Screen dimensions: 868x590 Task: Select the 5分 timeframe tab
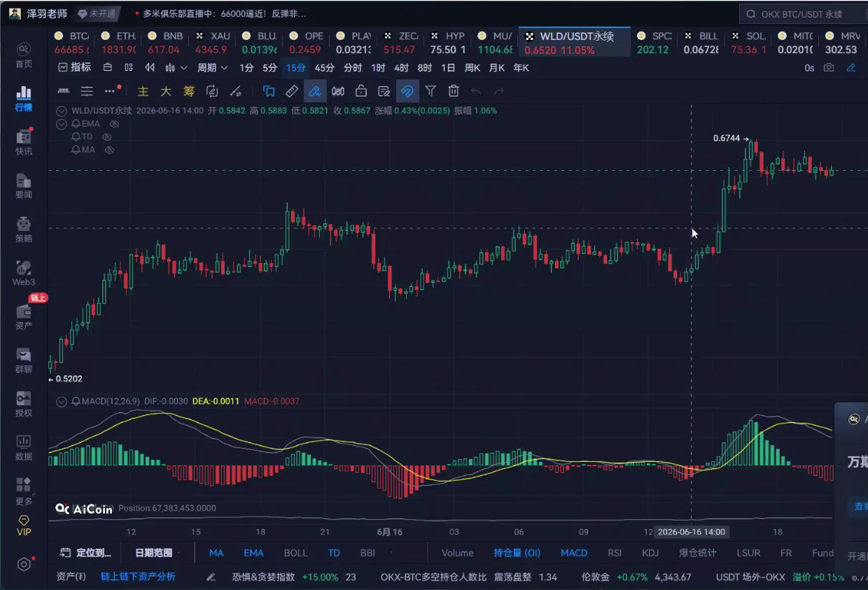(x=269, y=68)
